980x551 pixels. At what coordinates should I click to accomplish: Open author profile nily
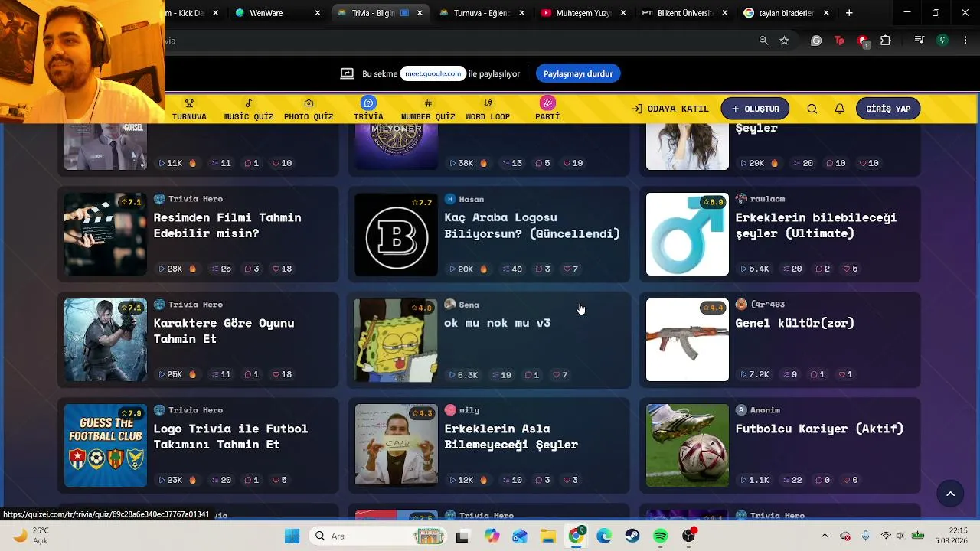coord(462,410)
